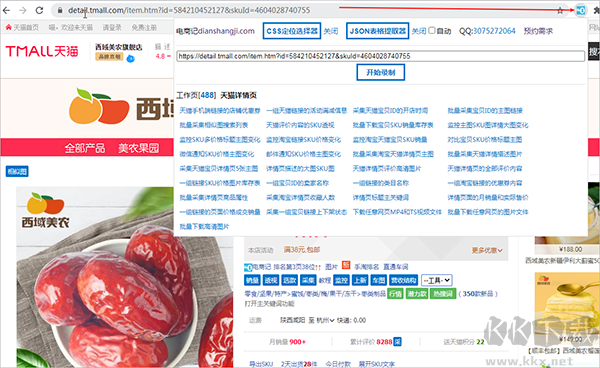The width and height of the screenshot is (600, 368).
Task: Click the orange 新 badge icon
Action: (346, 265)
